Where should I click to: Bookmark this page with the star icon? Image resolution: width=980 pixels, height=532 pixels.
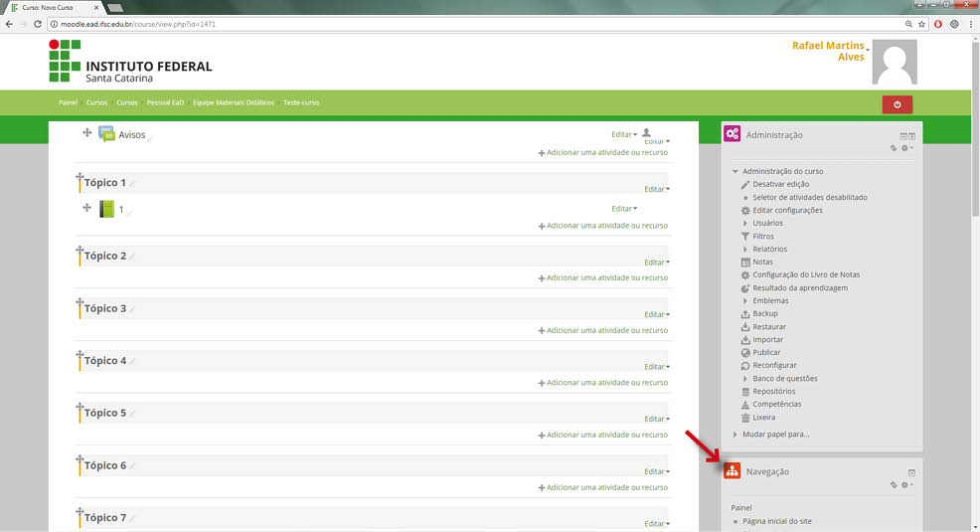pos(921,24)
